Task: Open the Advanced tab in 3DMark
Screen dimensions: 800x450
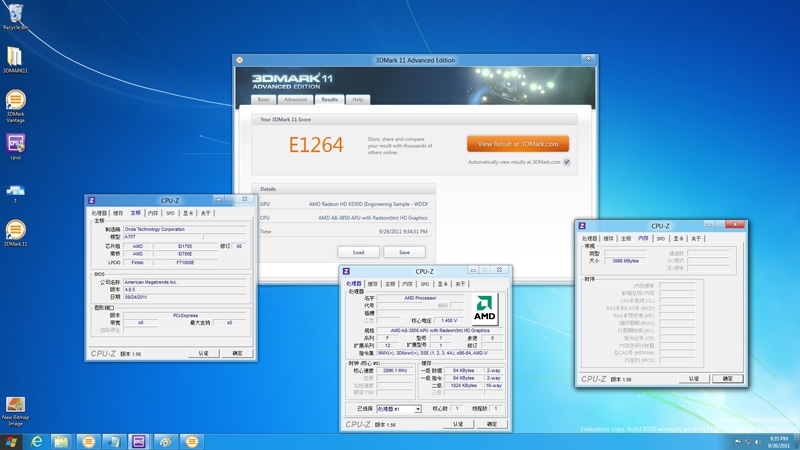Action: coord(295,100)
